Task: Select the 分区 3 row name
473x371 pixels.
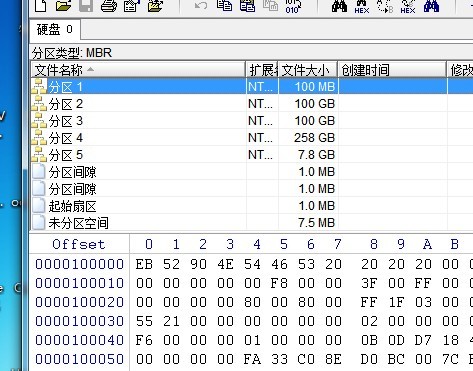Action: tap(66, 121)
